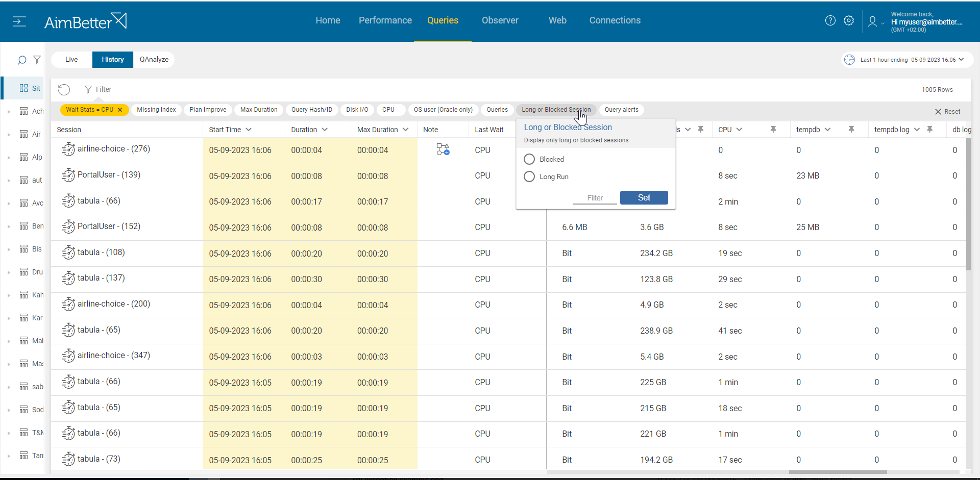Open the Home menu

click(328, 20)
